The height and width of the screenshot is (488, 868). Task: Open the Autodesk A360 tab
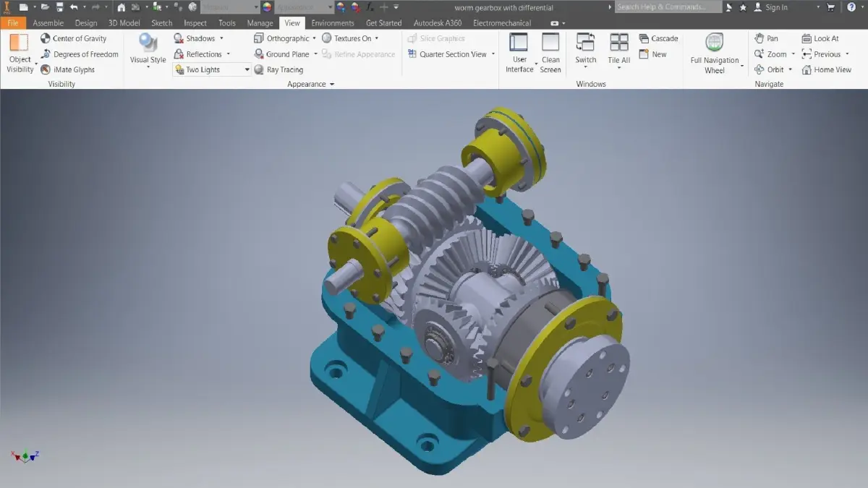(436, 23)
